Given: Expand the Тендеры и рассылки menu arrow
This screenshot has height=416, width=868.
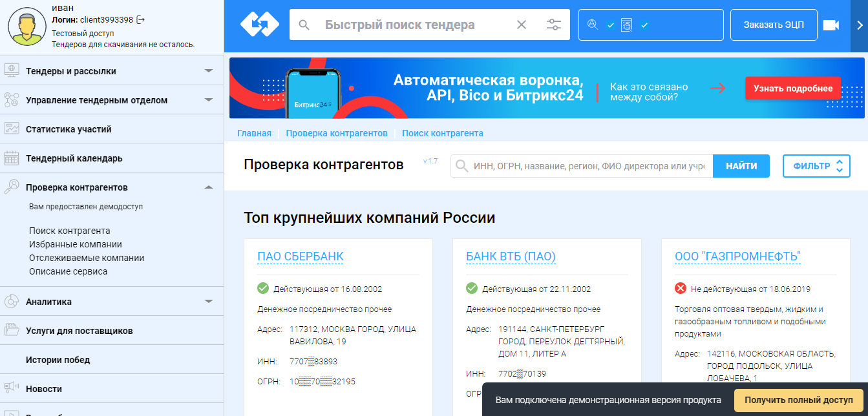Looking at the screenshot, I should (209, 71).
